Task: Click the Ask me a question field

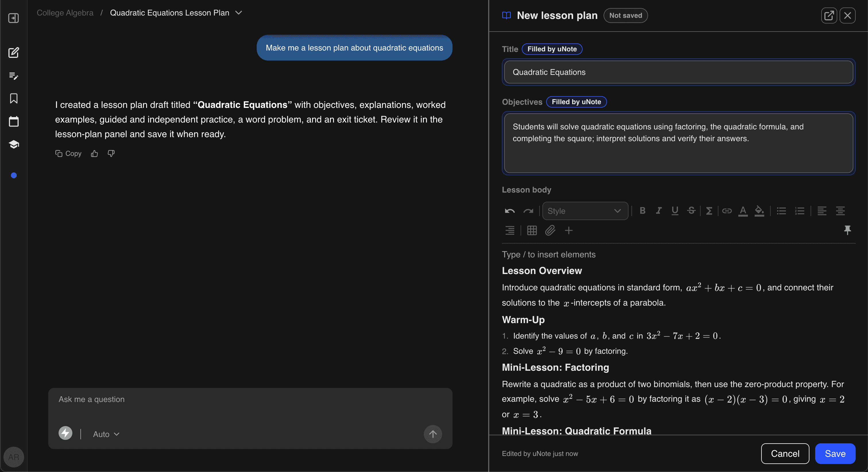Action: [250, 399]
